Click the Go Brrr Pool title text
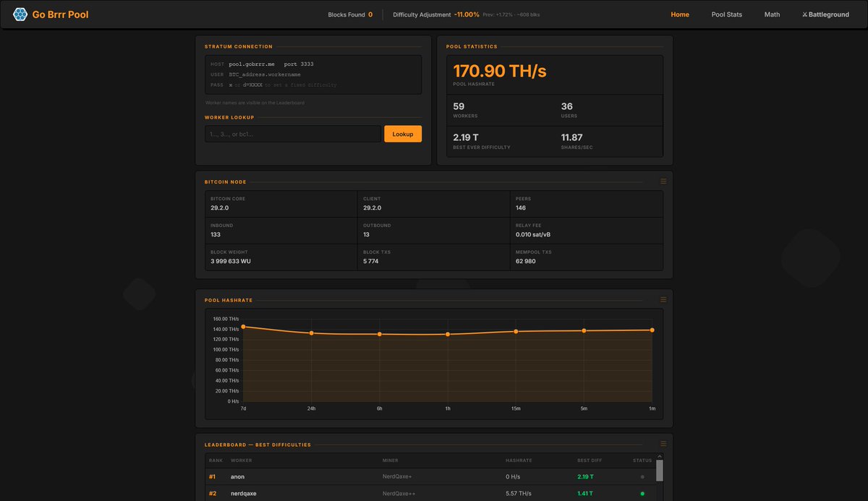The width and height of the screenshot is (868, 501). (61, 14)
